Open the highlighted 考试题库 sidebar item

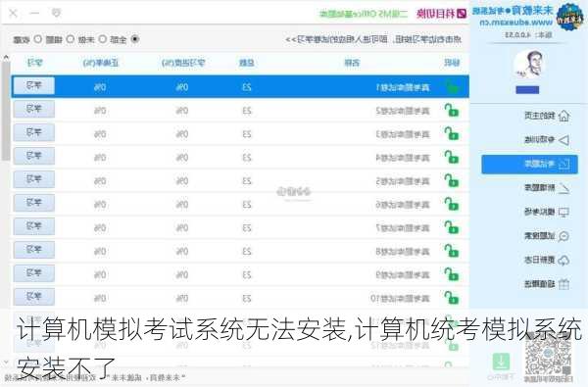coord(529,165)
